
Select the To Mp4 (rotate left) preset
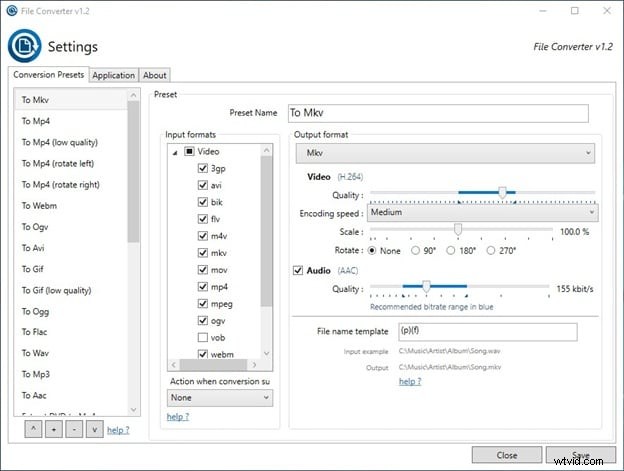click(x=71, y=163)
